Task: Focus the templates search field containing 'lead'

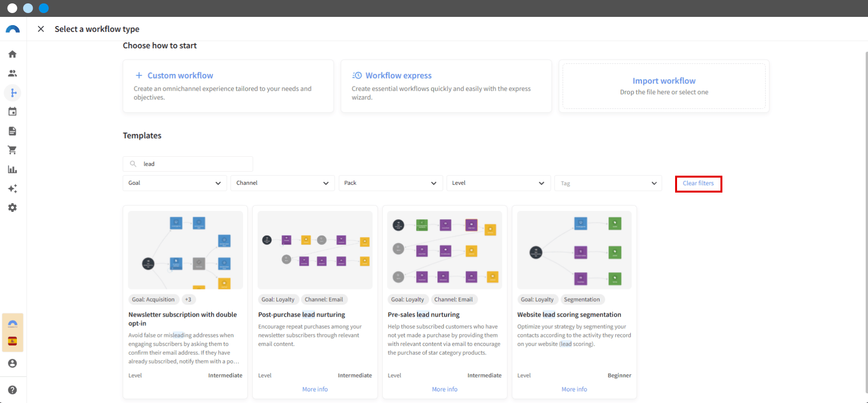Action: click(188, 164)
